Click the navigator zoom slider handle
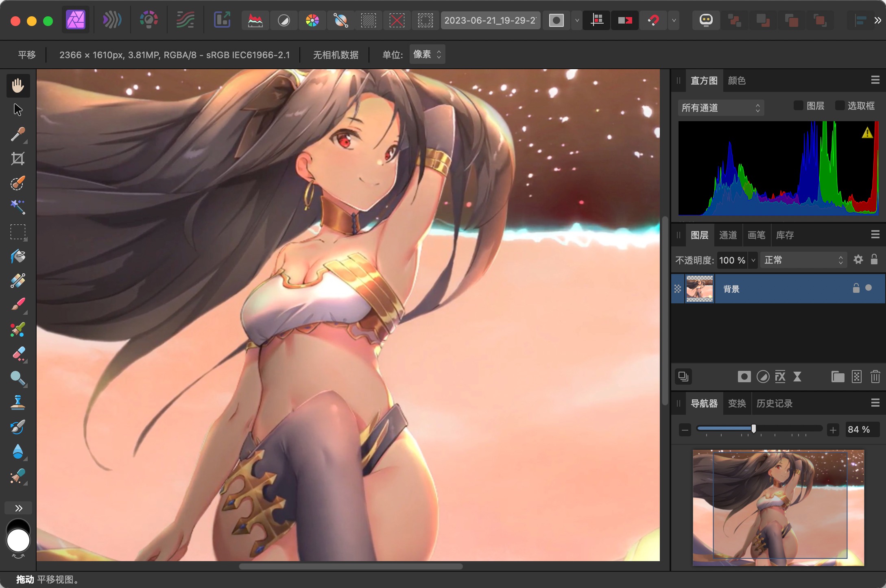Viewport: 886px width, 588px height. (x=753, y=429)
